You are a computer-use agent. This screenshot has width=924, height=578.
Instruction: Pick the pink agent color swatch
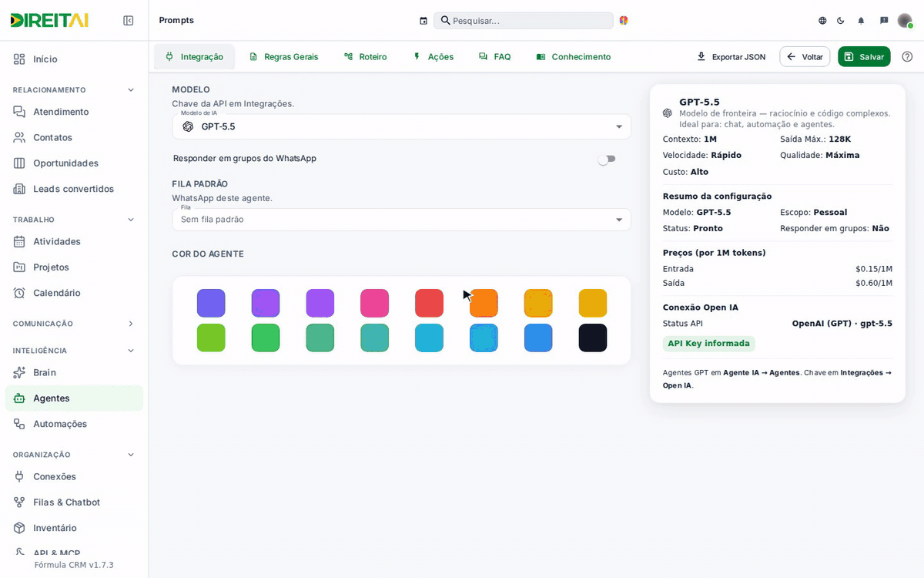[374, 303]
